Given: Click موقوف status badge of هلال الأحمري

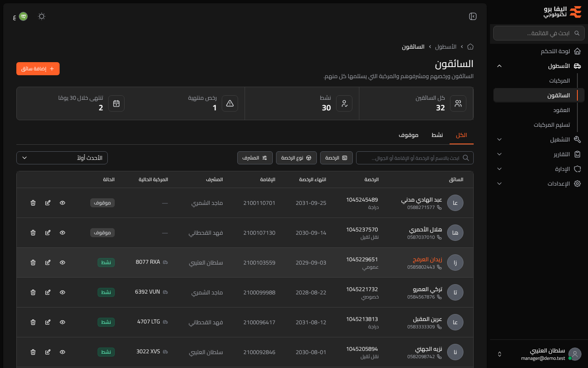Looking at the screenshot, I should pyautogui.click(x=102, y=233).
